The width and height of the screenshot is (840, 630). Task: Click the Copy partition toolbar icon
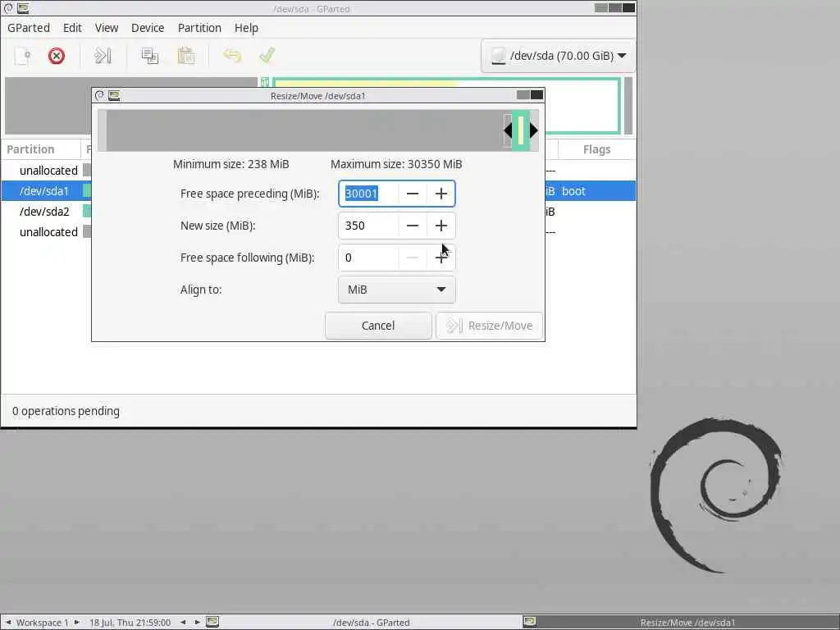pos(149,56)
